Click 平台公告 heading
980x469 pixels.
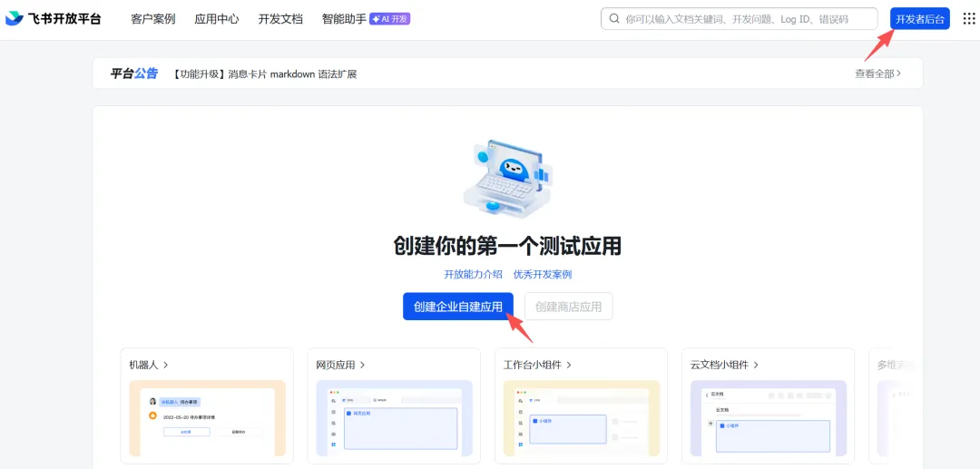coord(134,73)
